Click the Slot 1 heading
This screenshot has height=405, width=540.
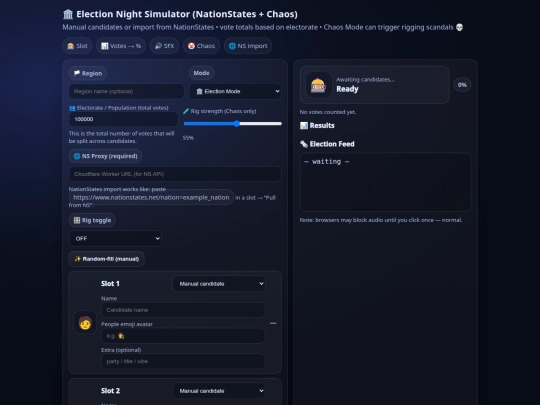pyautogui.click(x=110, y=284)
